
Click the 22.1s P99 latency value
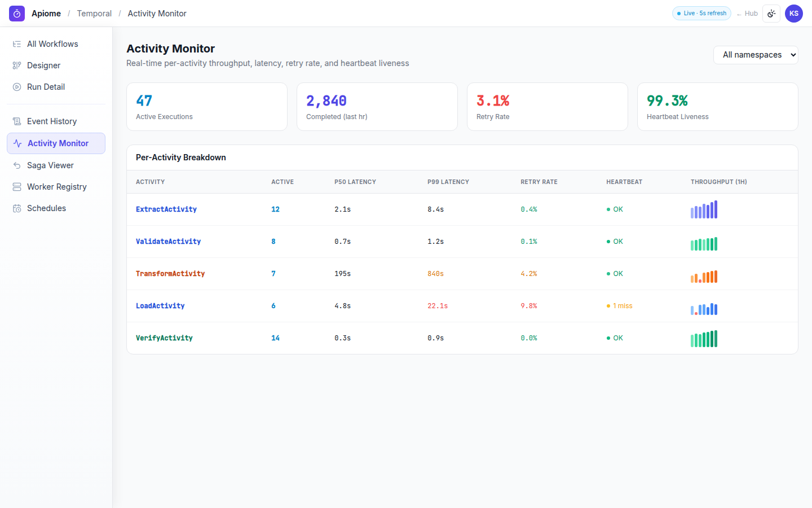point(438,306)
